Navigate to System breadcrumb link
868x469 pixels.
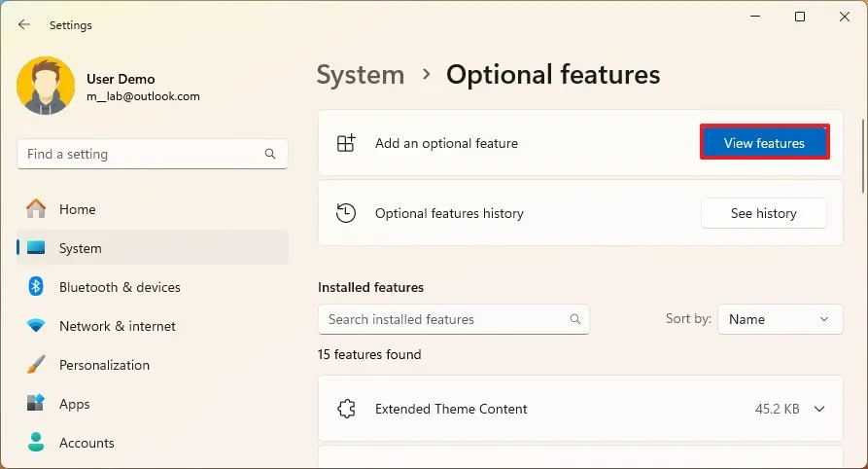click(x=361, y=75)
